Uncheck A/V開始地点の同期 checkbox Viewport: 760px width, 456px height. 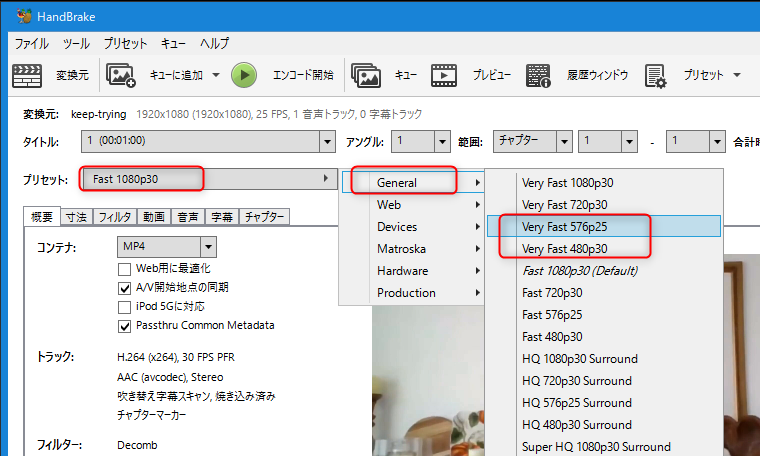coord(125,288)
